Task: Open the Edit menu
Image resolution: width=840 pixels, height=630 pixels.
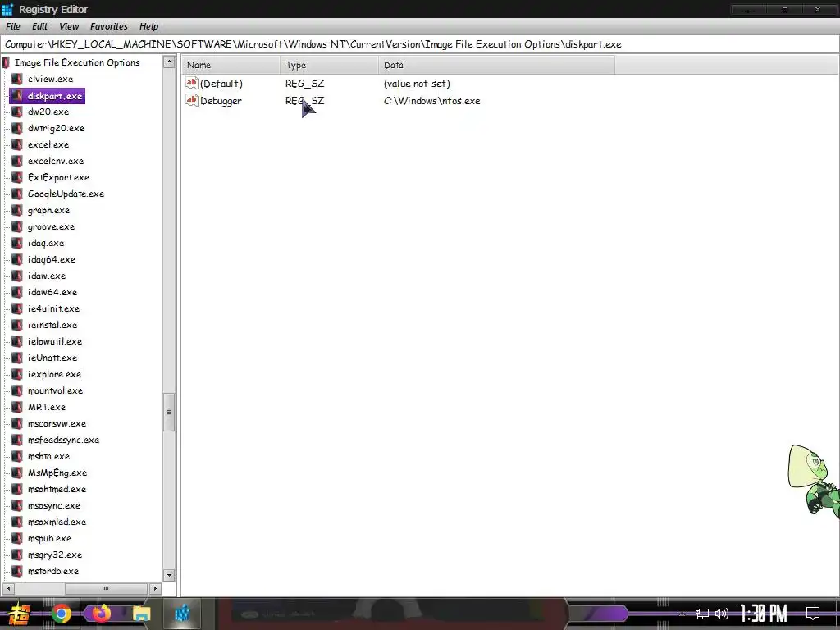Action: 39,26
